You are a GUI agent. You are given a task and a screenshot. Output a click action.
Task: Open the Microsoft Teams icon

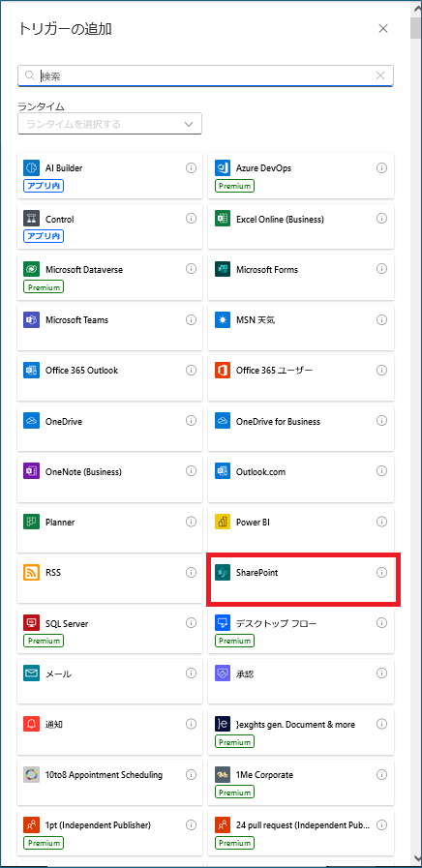click(32, 319)
